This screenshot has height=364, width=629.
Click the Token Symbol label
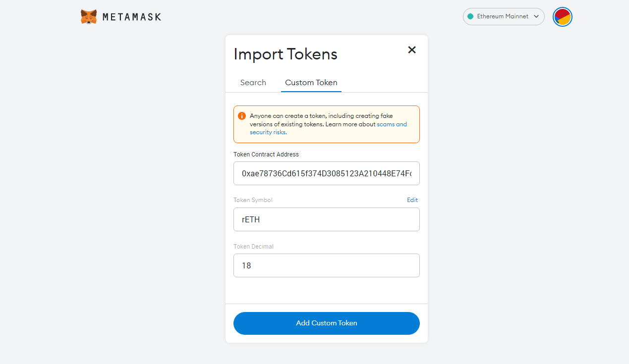point(253,200)
